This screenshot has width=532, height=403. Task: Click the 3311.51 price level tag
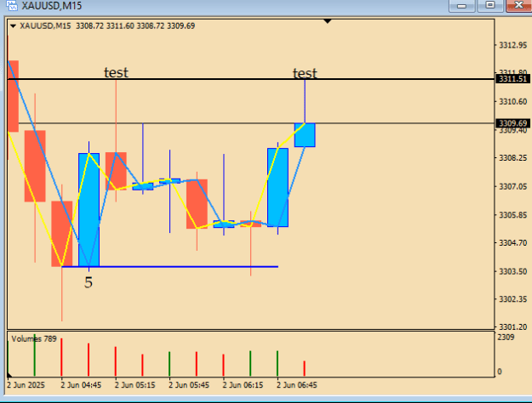pos(512,79)
